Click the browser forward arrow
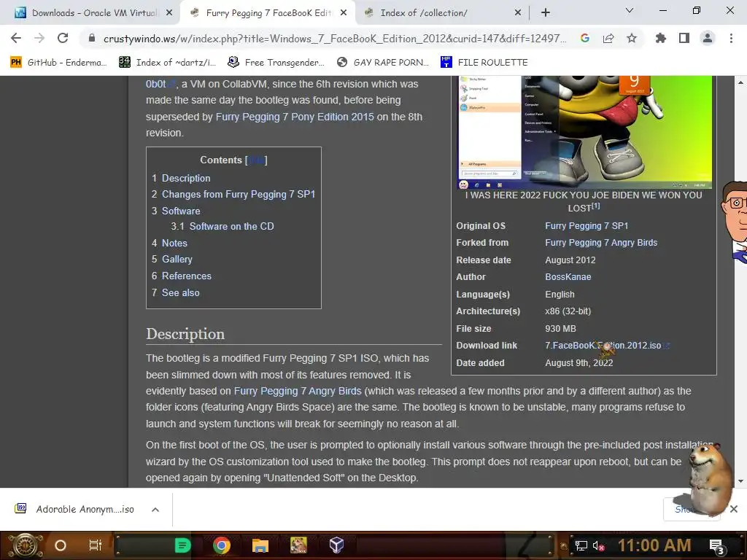Image resolution: width=747 pixels, height=560 pixels. (39, 38)
